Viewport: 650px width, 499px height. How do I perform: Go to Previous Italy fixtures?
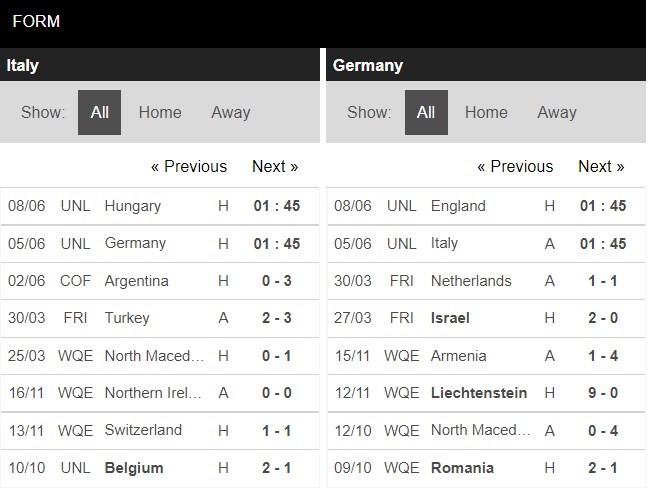click(189, 166)
